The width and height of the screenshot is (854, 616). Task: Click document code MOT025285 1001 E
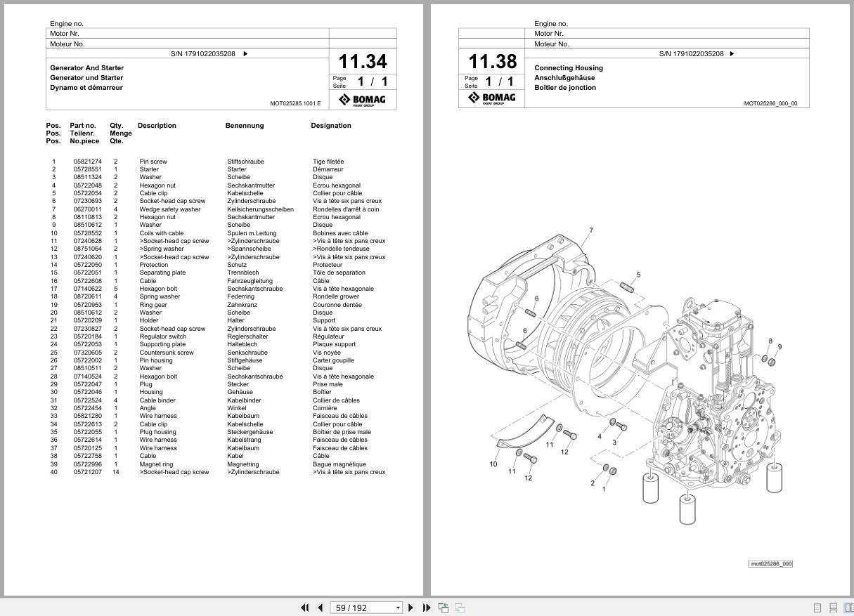point(295,103)
